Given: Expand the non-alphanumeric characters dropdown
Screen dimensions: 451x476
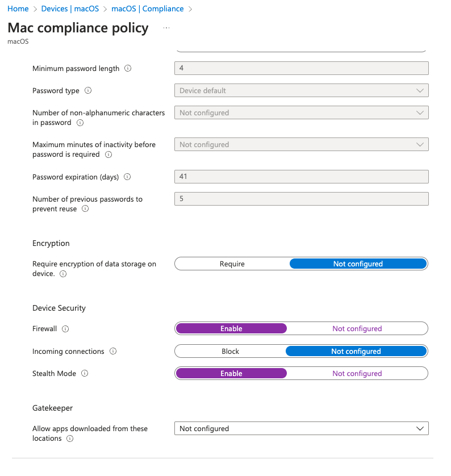Looking at the screenshot, I should click(302, 112).
